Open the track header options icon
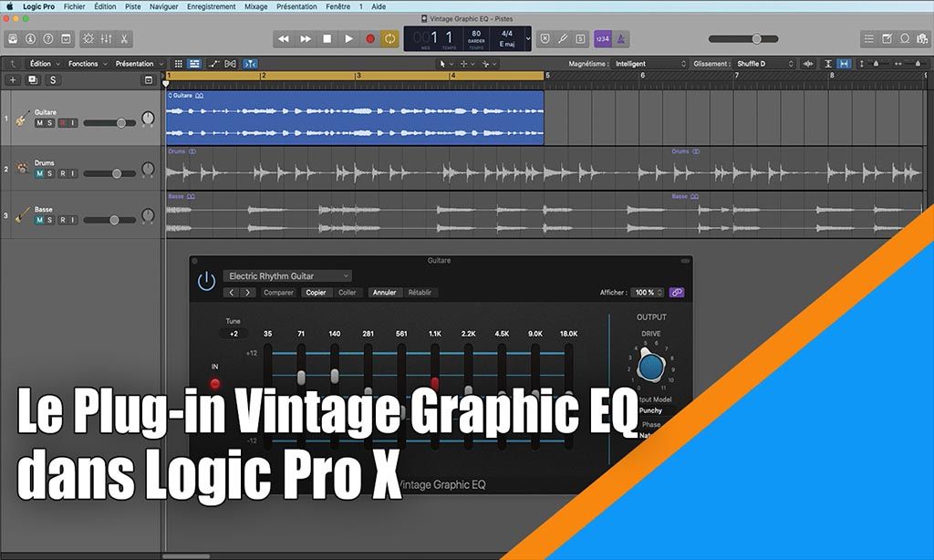Viewport: 934px width, 560px height. click(x=149, y=80)
